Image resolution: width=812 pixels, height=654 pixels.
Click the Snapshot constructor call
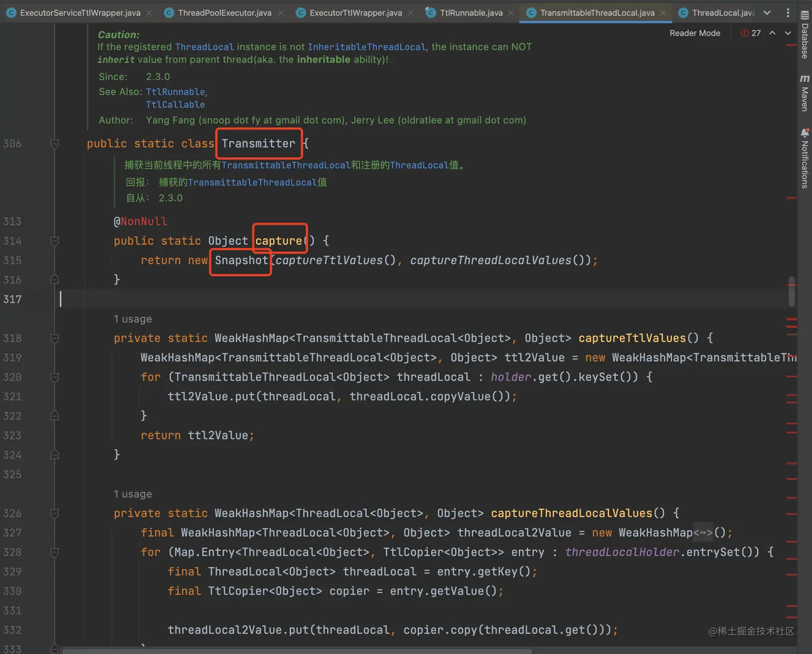click(x=241, y=260)
